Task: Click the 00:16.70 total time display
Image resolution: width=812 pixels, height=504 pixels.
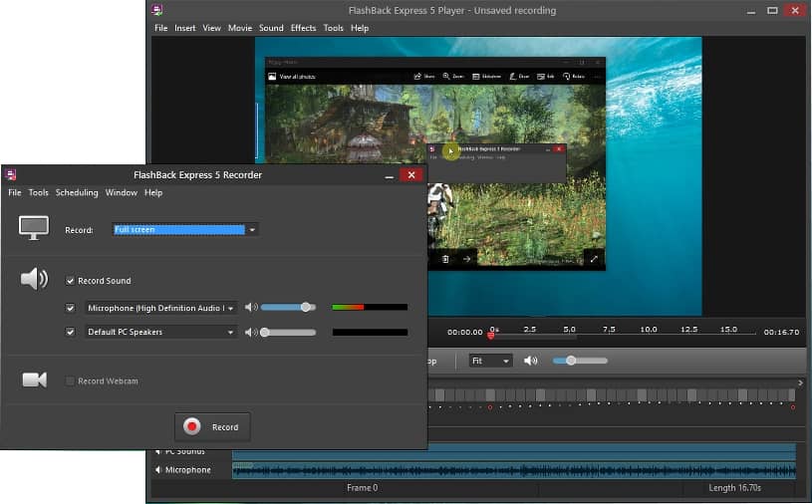Action: tap(781, 333)
